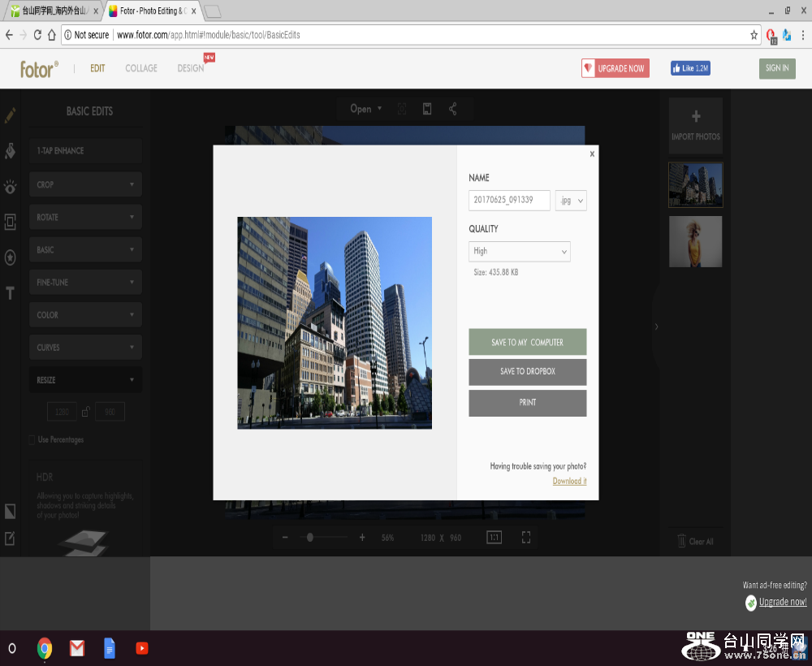812x666 pixels.
Task: Bookmark this page with star icon
Action: point(754,35)
